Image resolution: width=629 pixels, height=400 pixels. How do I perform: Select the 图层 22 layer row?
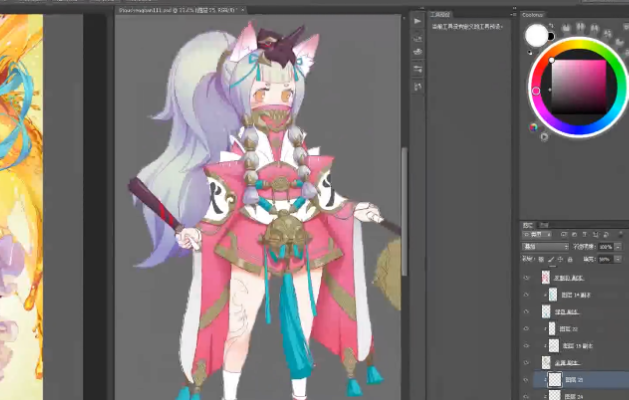(x=580, y=329)
